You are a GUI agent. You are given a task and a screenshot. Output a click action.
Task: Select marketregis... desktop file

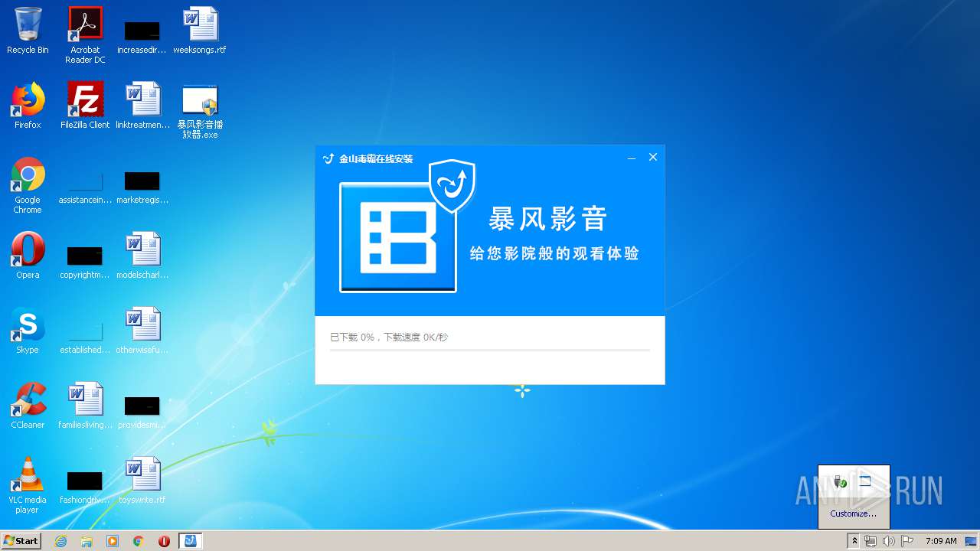click(x=142, y=187)
